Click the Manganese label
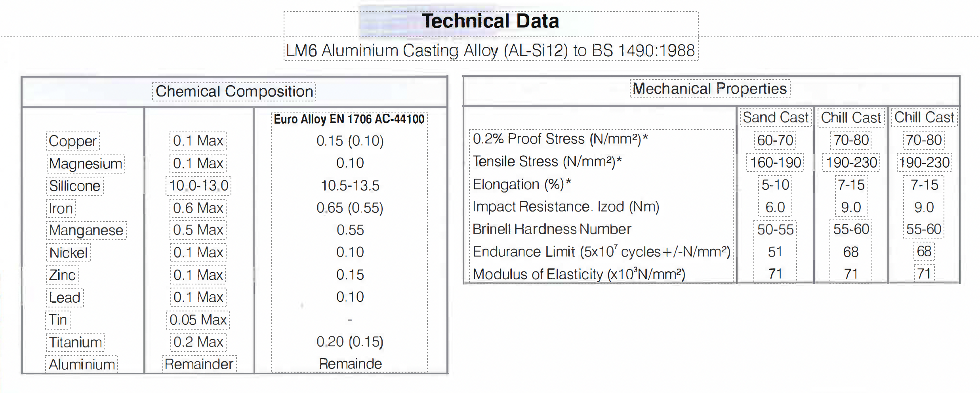Image resolution: width=980 pixels, height=393 pixels. click(86, 230)
